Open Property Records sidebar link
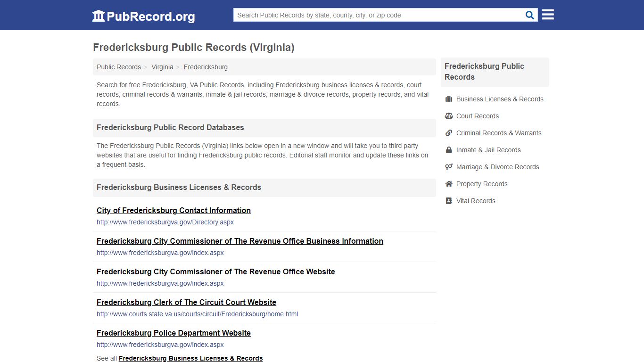644x362 pixels. click(482, 184)
